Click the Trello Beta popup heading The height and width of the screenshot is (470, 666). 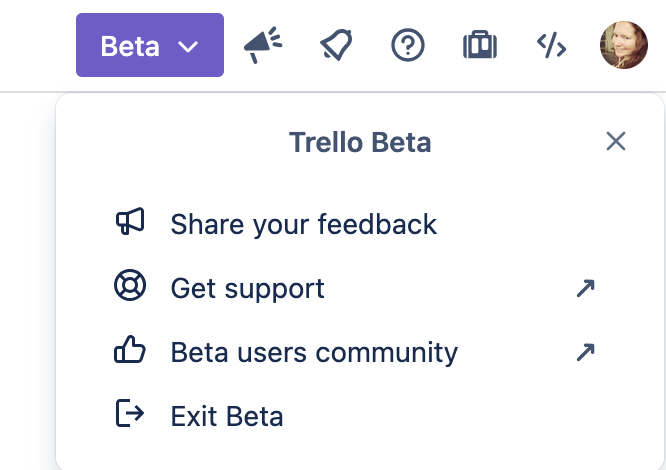click(x=360, y=142)
